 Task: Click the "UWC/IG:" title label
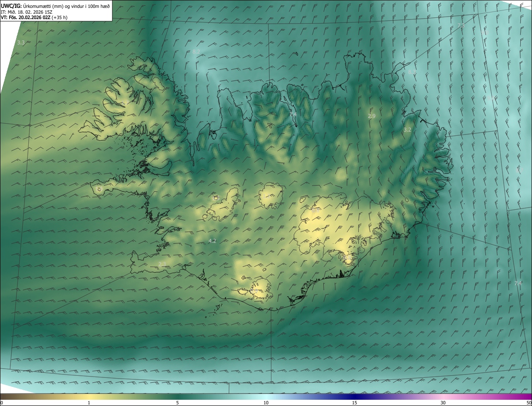coord(10,6)
